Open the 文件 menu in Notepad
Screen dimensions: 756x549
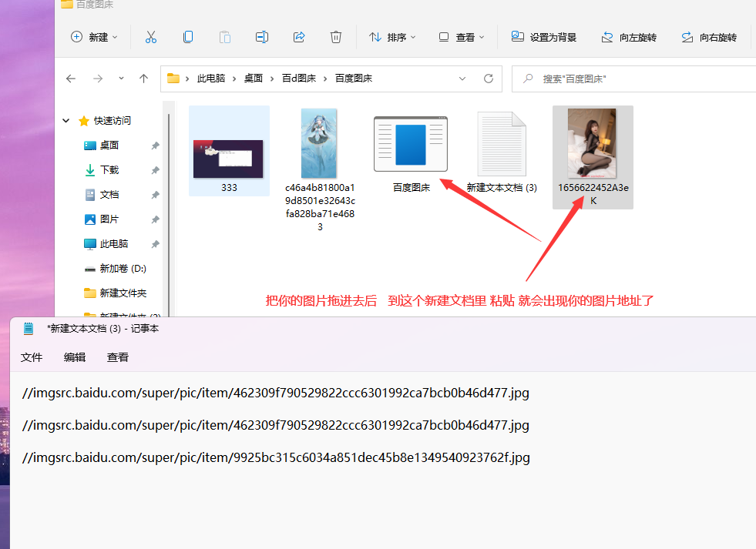32,357
